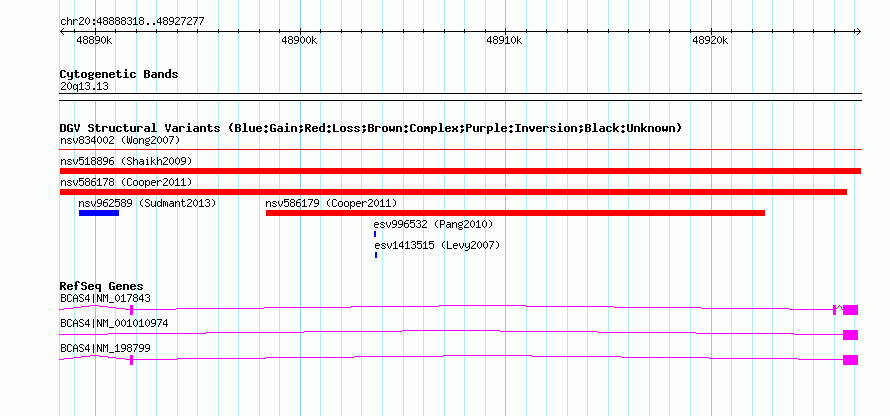
Task: Select the last exon block of NM_198799
Action: [x=850, y=360]
